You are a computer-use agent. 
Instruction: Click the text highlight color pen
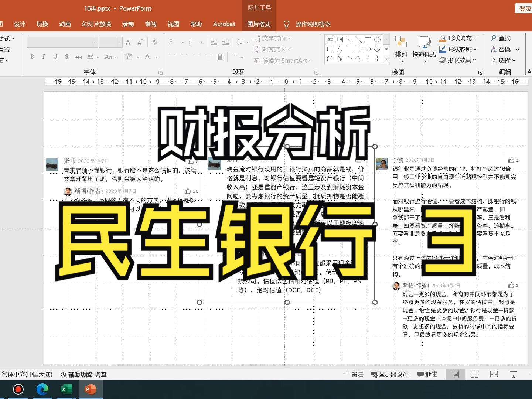click(x=129, y=57)
